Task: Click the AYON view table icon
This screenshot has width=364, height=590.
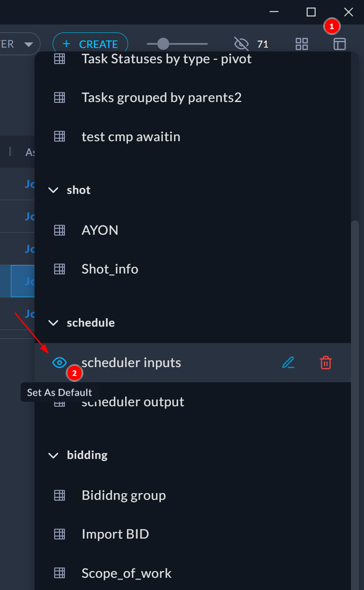Action: click(x=60, y=230)
